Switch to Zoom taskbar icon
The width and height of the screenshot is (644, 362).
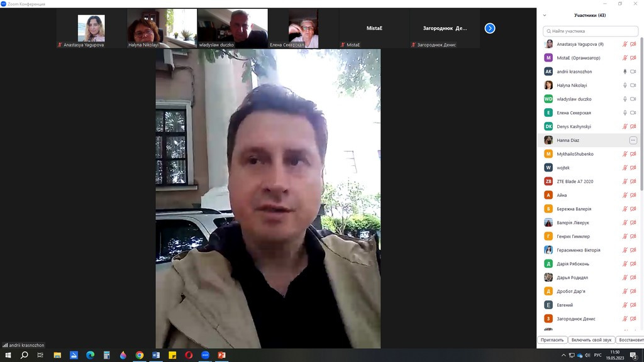point(206,355)
